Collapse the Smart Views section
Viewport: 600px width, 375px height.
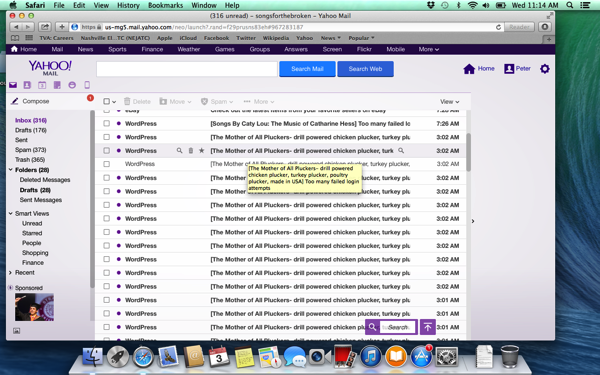(x=11, y=213)
